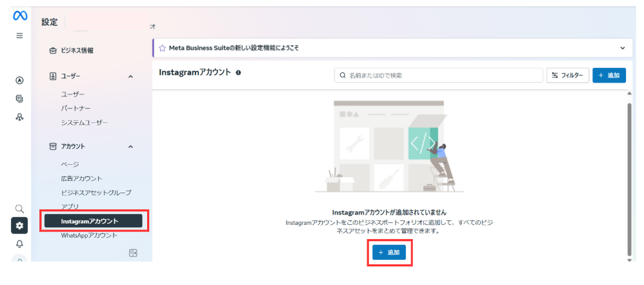Open ページ under accounts

[70, 165]
